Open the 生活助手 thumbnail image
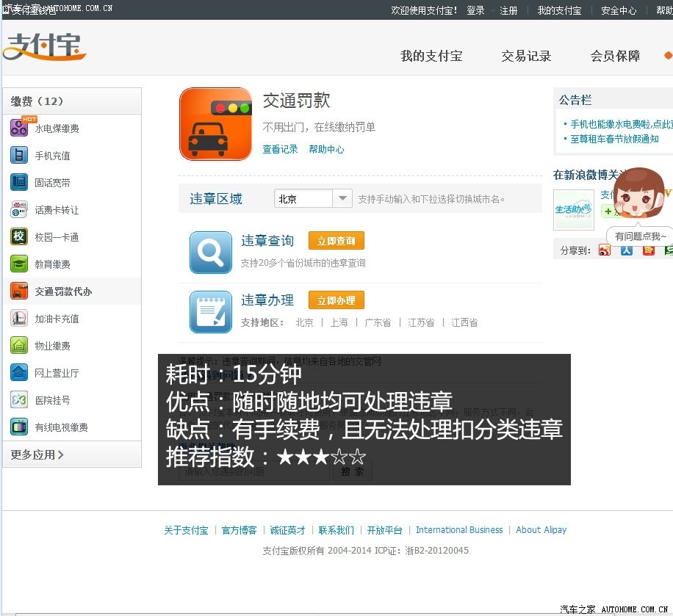673x616 pixels. [573, 210]
